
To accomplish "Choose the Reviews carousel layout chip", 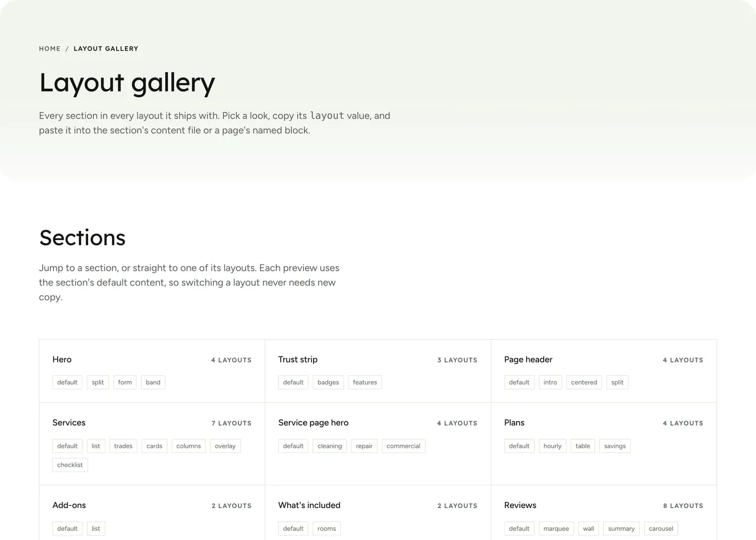I will pos(661,528).
